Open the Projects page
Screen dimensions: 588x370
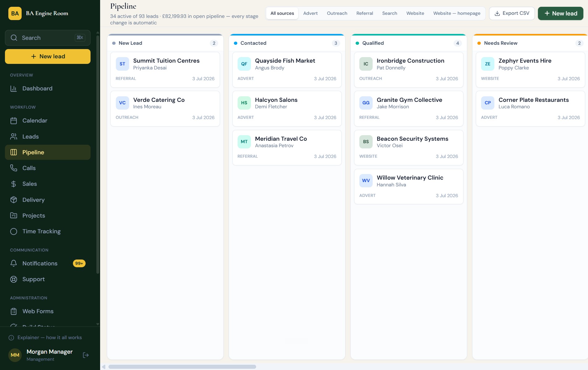48,215
